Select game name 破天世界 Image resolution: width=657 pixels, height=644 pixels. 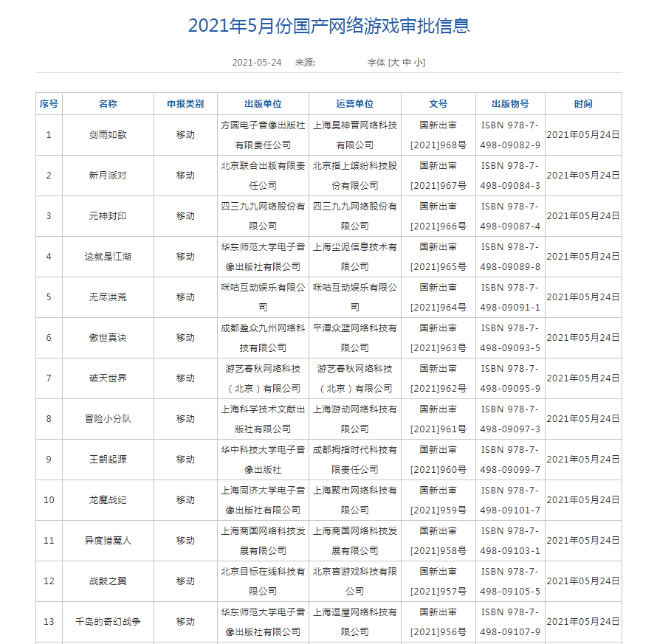108,378
